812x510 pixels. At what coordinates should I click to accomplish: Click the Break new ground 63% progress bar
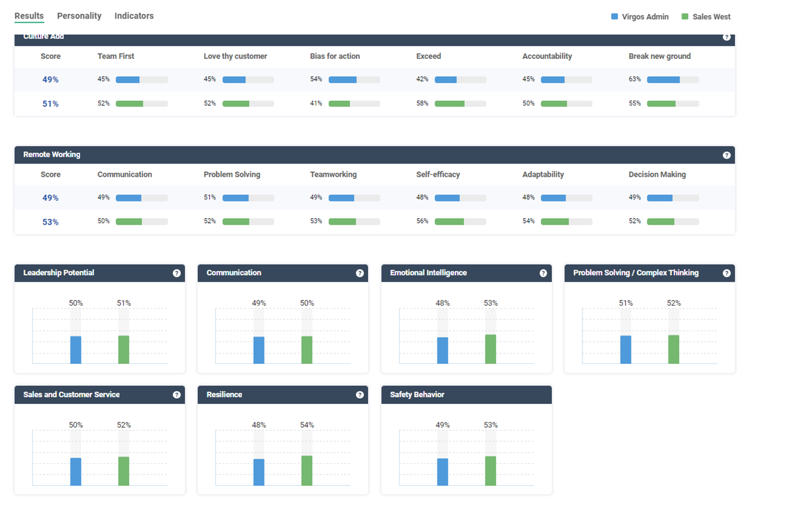coord(672,80)
